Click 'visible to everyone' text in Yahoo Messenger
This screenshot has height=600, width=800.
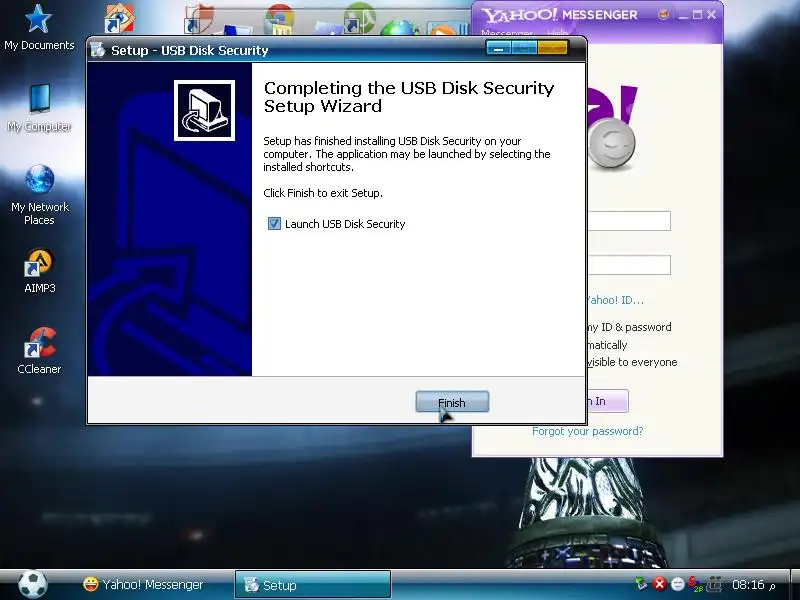coord(632,362)
